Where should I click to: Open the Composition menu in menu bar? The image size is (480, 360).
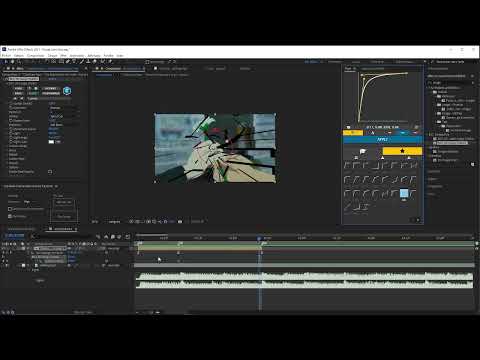point(35,56)
